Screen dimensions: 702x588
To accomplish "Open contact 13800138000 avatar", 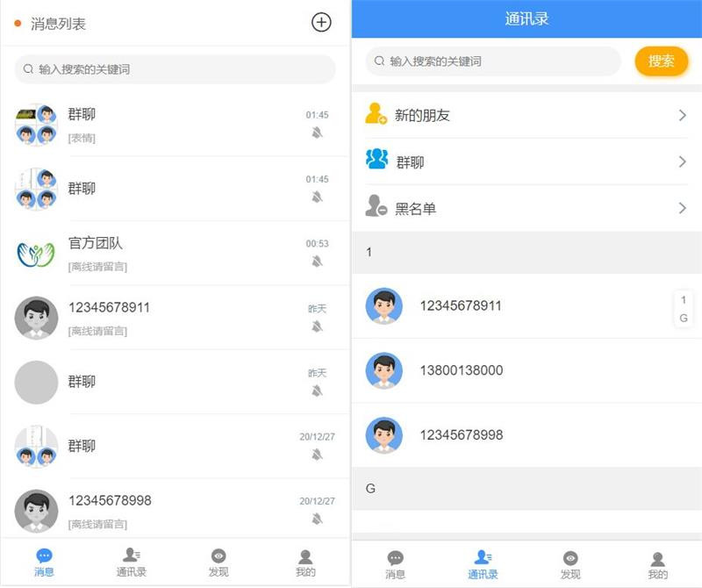I will [x=384, y=371].
